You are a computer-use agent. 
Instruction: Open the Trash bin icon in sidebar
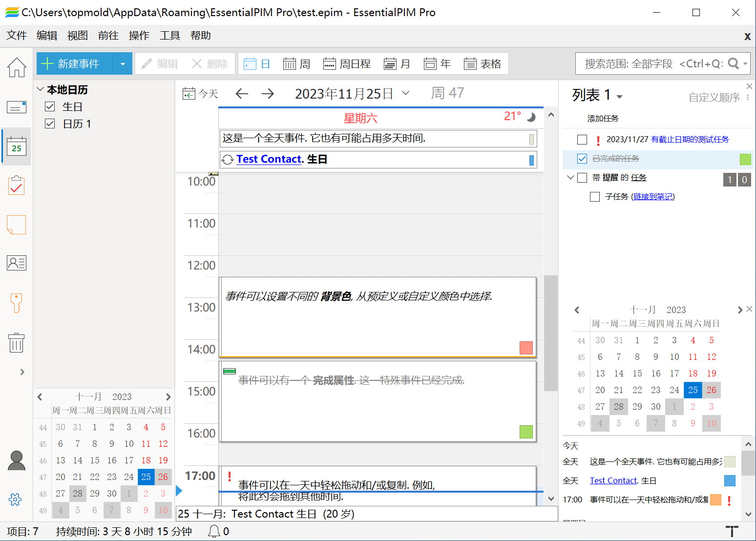coord(17,342)
